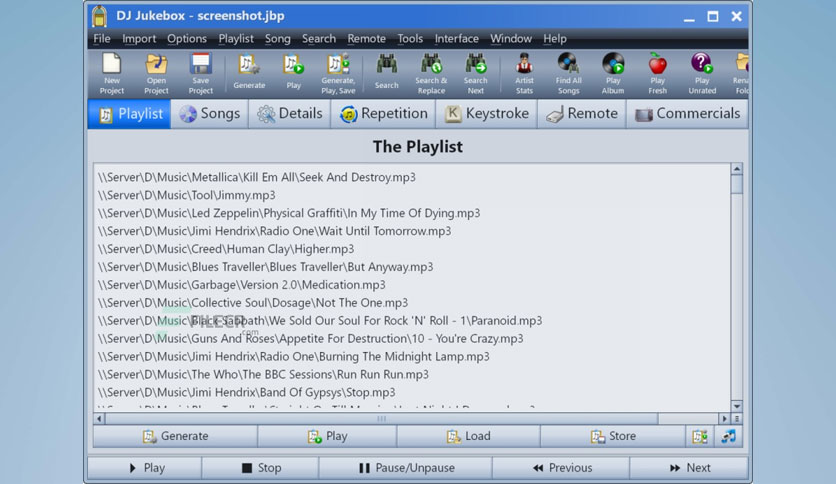836x484 pixels.
Task: Click the horizontal scrollbar thumb
Action: [x=382, y=419]
